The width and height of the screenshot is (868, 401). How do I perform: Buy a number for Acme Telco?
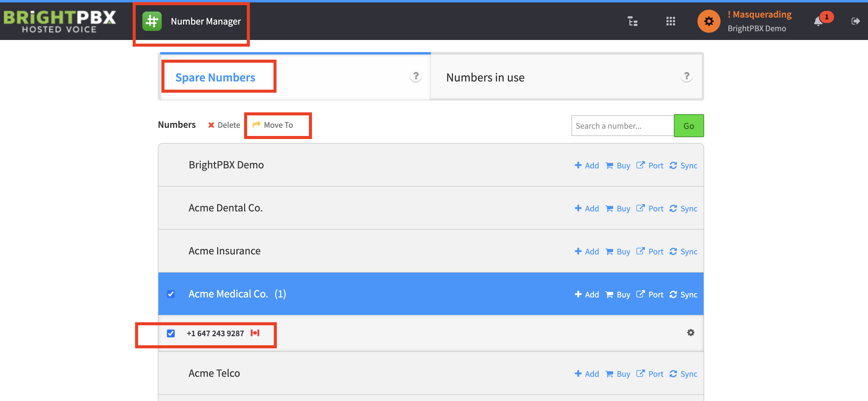tap(618, 374)
